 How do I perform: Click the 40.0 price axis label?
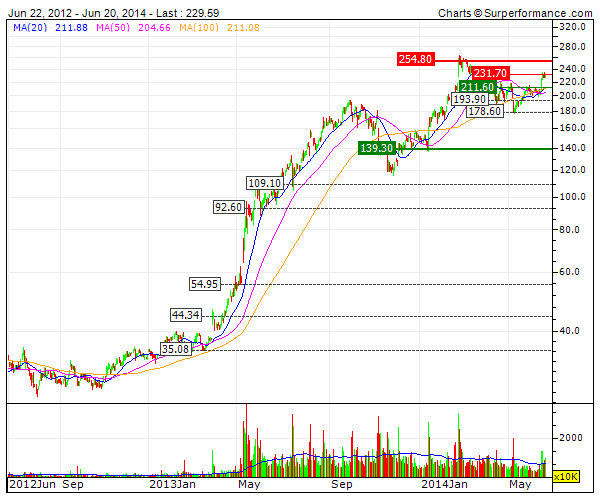coord(570,331)
